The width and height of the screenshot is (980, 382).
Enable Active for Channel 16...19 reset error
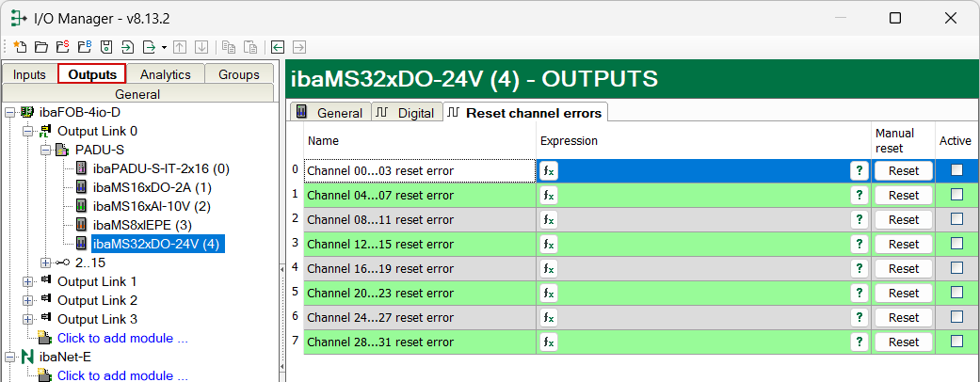956,267
